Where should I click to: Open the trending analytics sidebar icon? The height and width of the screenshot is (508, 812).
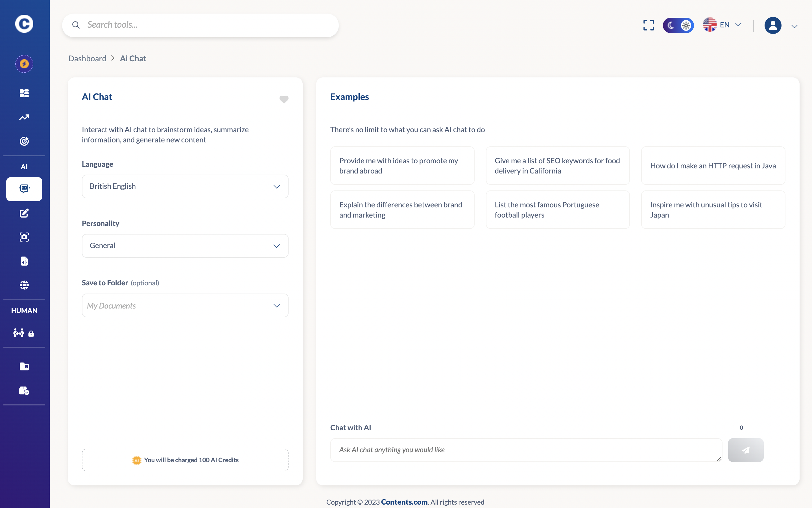pyautogui.click(x=24, y=117)
